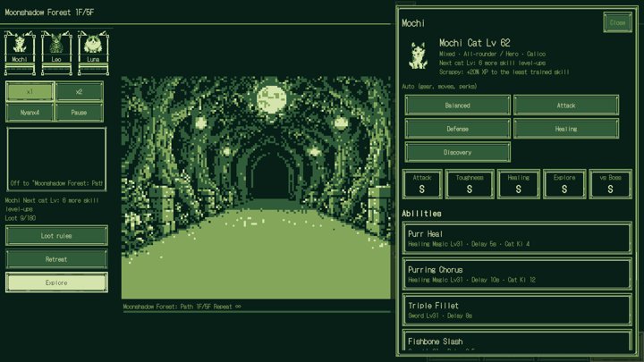The width and height of the screenshot is (644, 362).
Task: Click the Explore button
Action: 56,282
